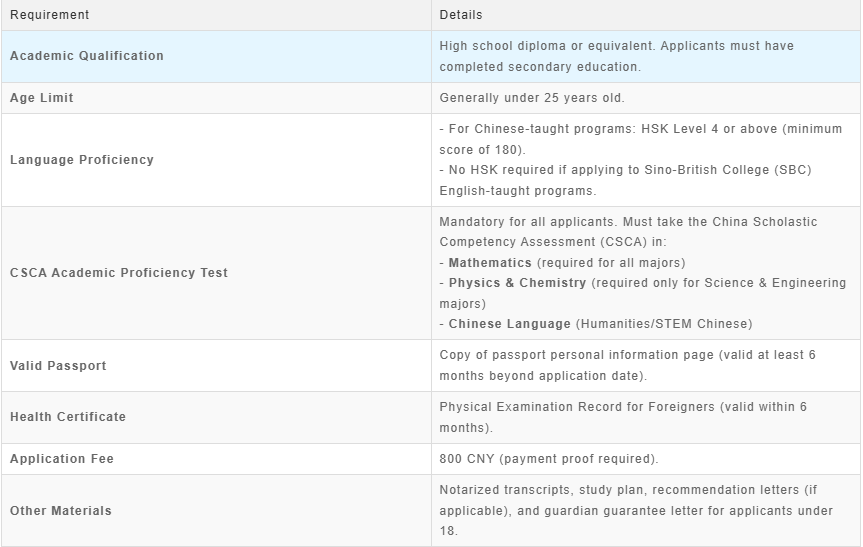Select the Application Fee row label
This screenshot has height=547, width=863.
pos(62,459)
